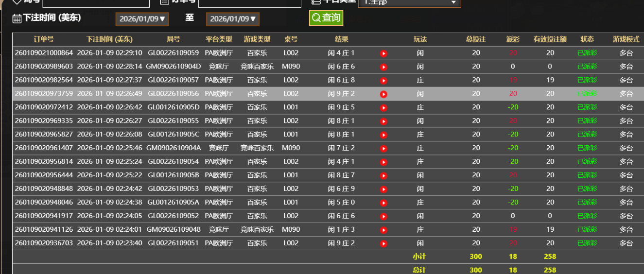
Task: Play replay for round GM0902610904A
Action: [383, 149]
